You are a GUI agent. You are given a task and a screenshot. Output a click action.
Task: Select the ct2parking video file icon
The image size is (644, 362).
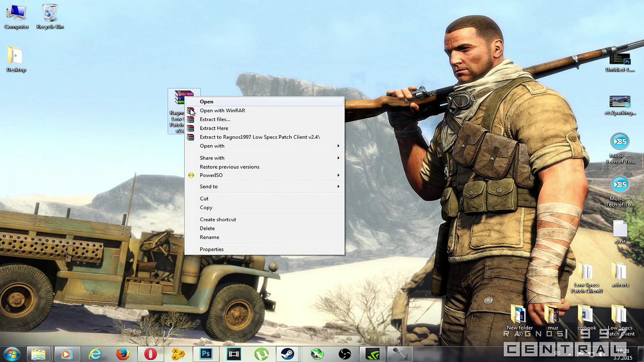tap(620, 105)
